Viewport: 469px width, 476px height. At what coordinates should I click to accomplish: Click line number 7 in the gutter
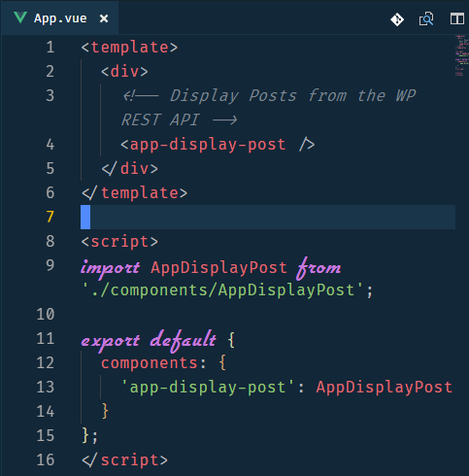point(50,217)
